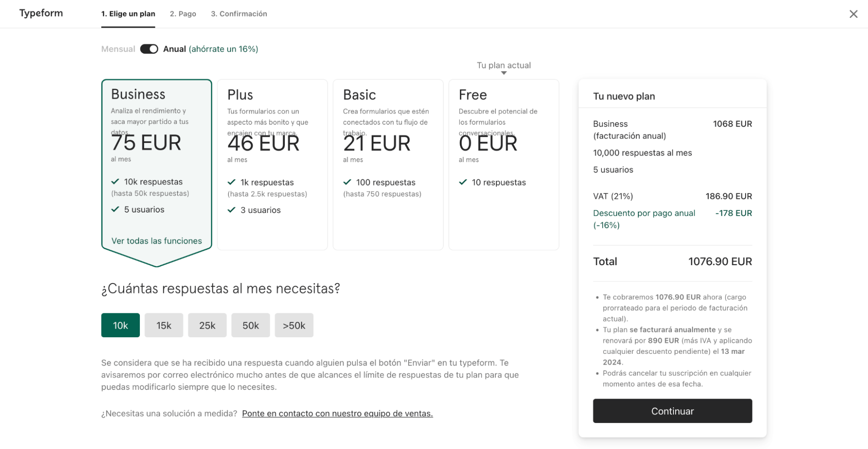Click the '5 usuarios' checkmark in Business
This screenshot has width=868, height=449.
pyautogui.click(x=115, y=209)
